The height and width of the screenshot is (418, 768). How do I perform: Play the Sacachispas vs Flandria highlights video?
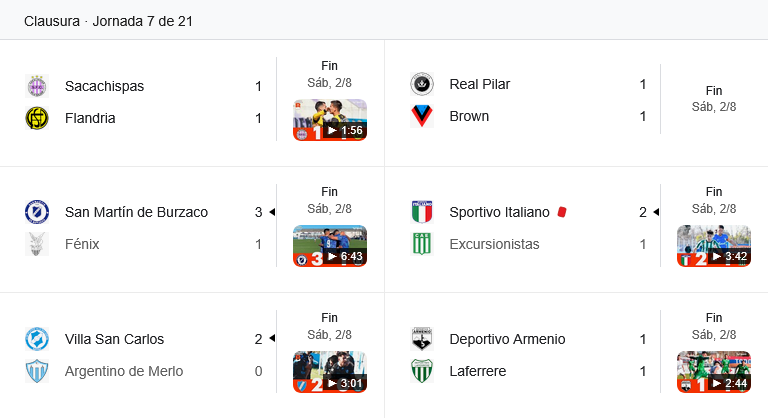tap(330, 120)
